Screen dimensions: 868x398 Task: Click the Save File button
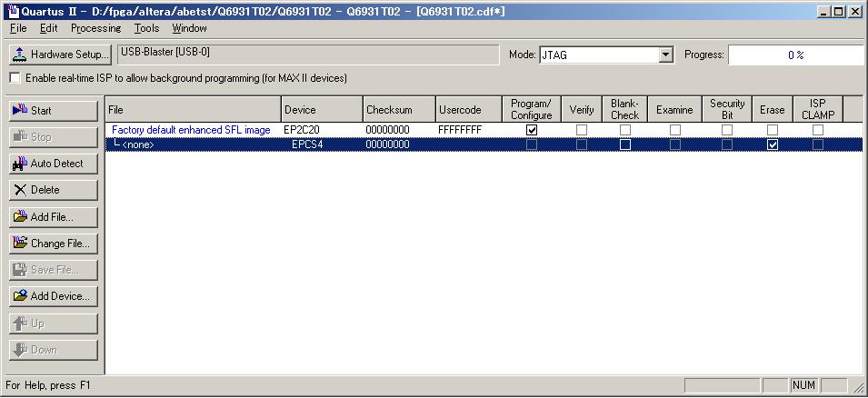[x=53, y=270]
